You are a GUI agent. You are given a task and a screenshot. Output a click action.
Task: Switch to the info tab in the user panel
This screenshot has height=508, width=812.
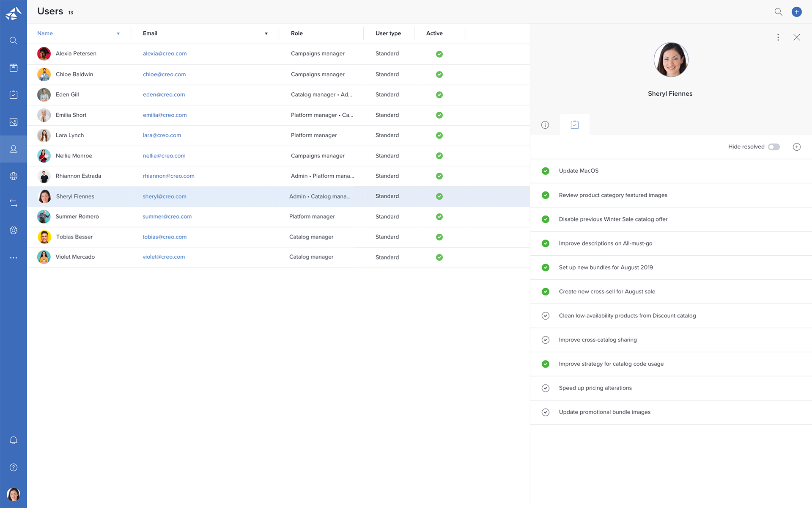(545, 125)
